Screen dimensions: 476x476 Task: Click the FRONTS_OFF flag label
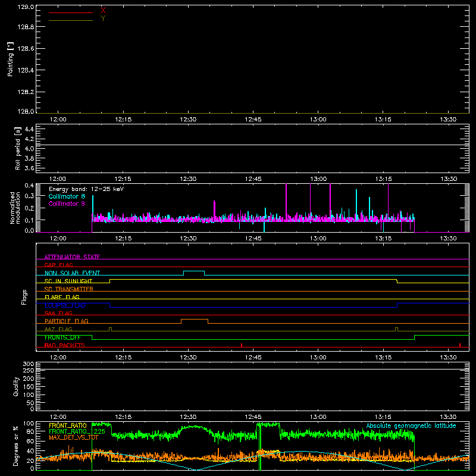[x=62, y=337]
